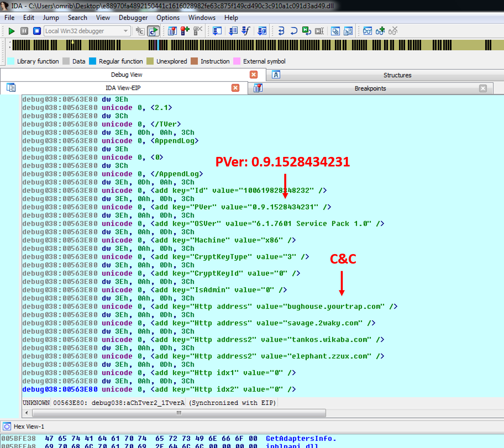This screenshot has width=504, height=448.
Task: Switch to the Structures tab
Action: [397, 75]
